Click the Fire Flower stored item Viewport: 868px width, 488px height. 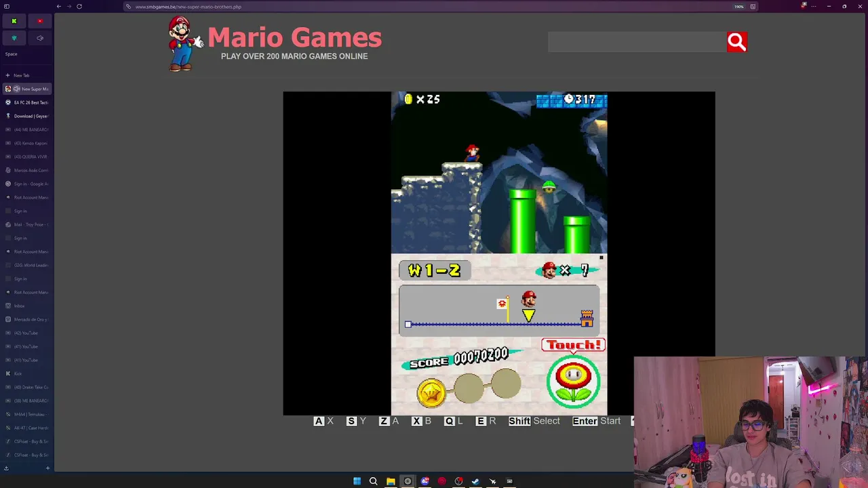point(573,382)
